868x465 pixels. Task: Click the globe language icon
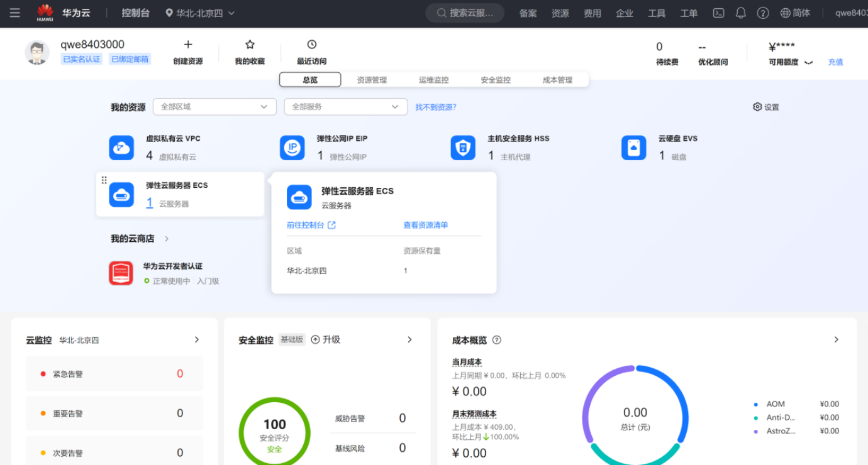point(786,13)
